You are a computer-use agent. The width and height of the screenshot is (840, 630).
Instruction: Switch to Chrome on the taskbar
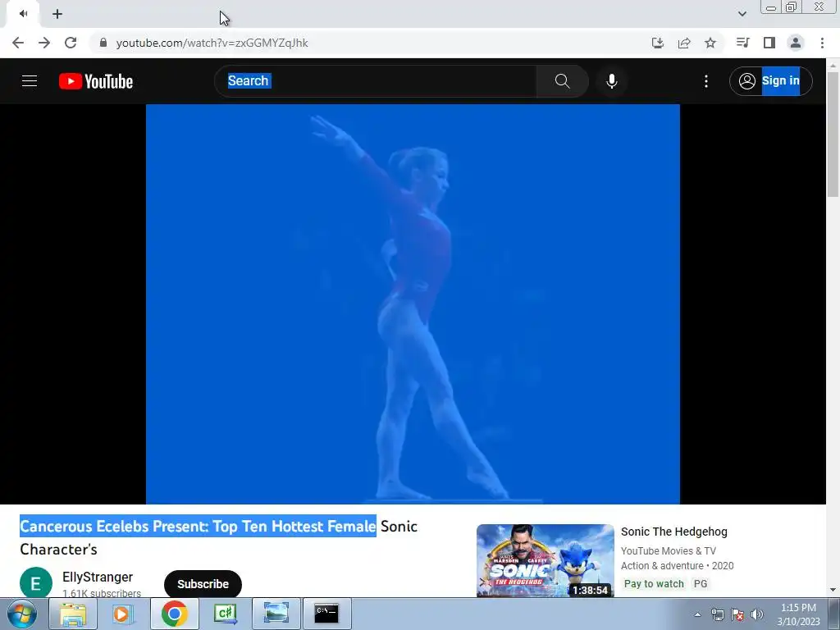pyautogui.click(x=174, y=614)
